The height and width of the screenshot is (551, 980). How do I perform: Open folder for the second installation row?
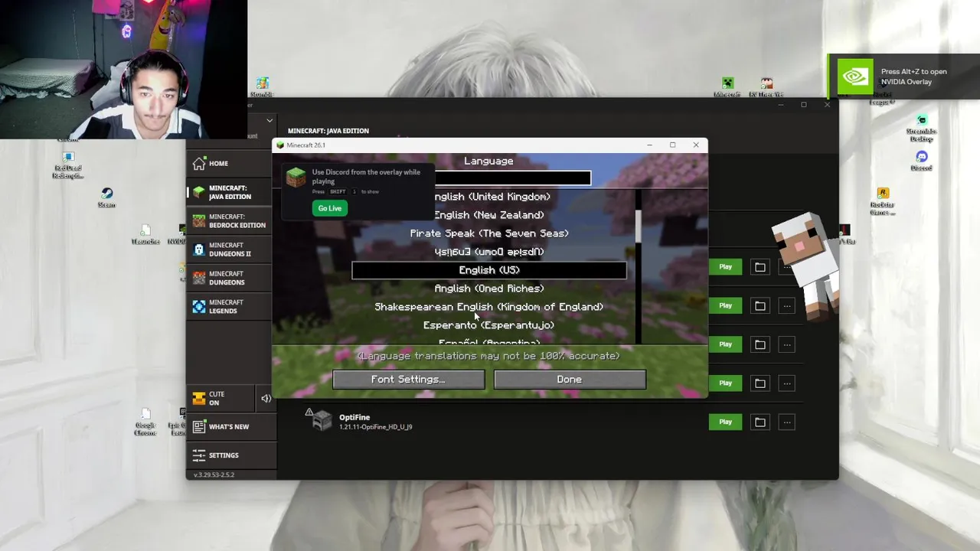759,305
